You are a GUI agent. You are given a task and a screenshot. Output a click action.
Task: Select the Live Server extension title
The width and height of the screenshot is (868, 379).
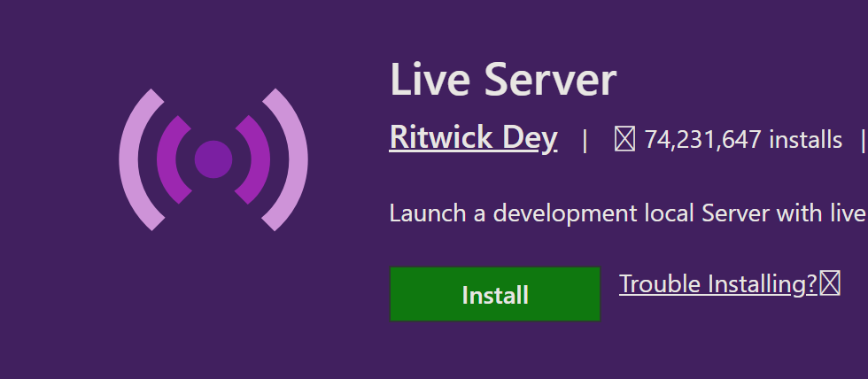click(503, 80)
